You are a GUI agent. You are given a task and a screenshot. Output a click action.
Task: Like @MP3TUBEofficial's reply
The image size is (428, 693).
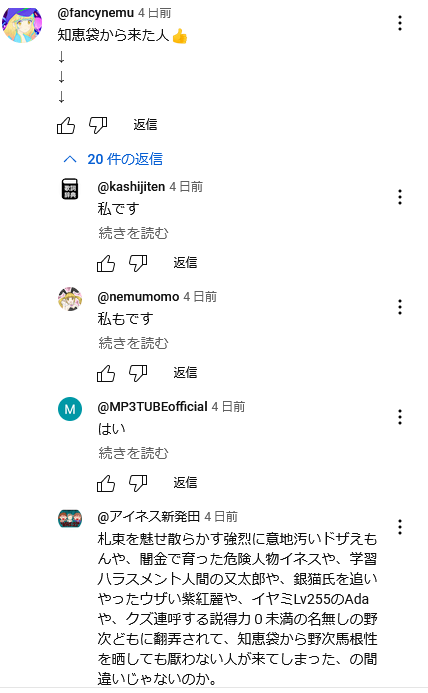point(106,484)
